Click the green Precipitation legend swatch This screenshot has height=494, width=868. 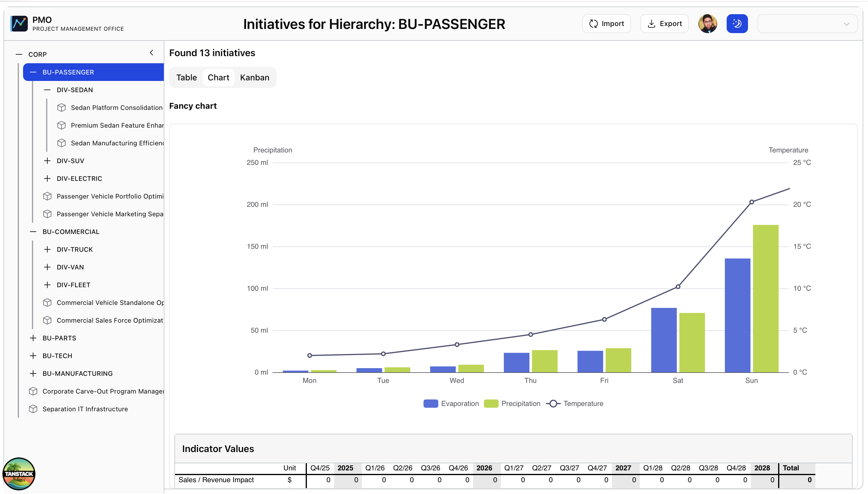(x=490, y=403)
